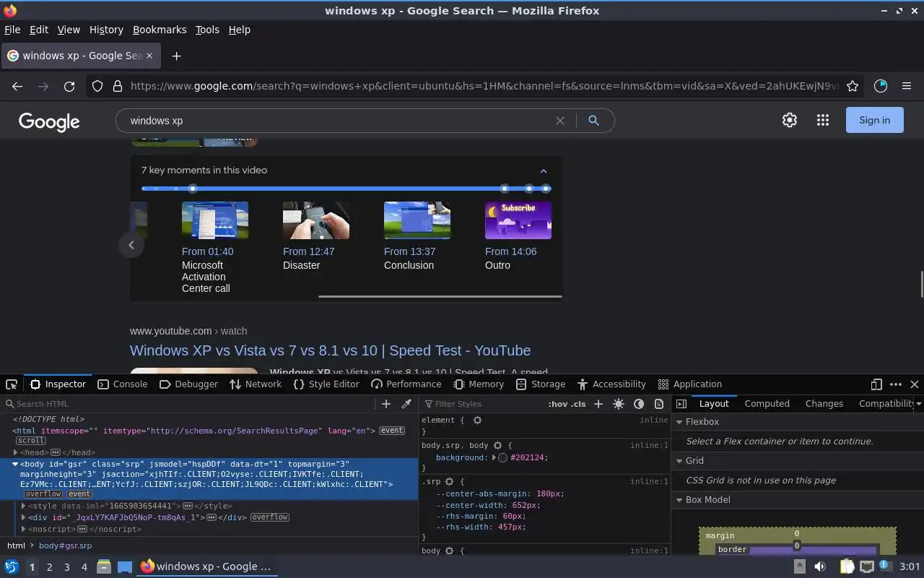Image resolution: width=924 pixels, height=578 pixels.
Task: Click the gear icon beside '.srp' selector
Action: click(449, 481)
